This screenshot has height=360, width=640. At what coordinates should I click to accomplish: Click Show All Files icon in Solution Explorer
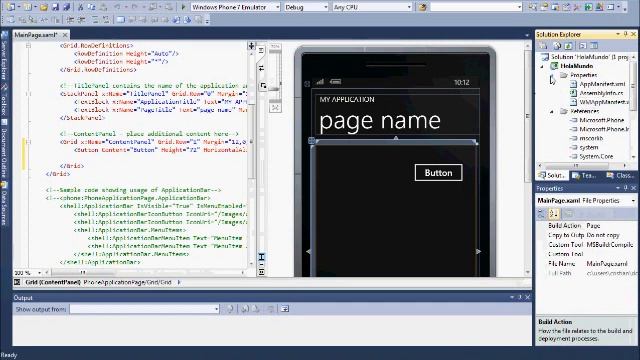click(558, 46)
